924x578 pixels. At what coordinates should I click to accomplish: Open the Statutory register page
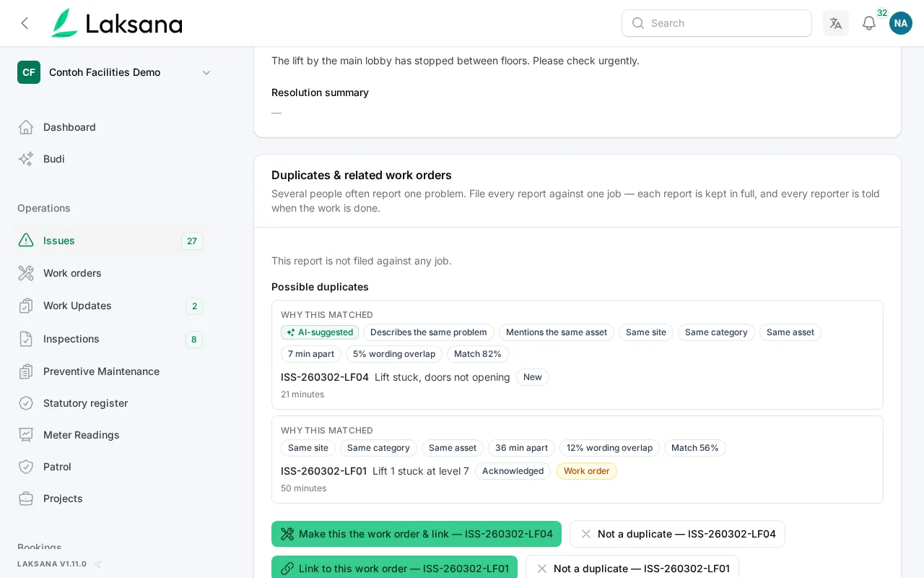[110, 403]
